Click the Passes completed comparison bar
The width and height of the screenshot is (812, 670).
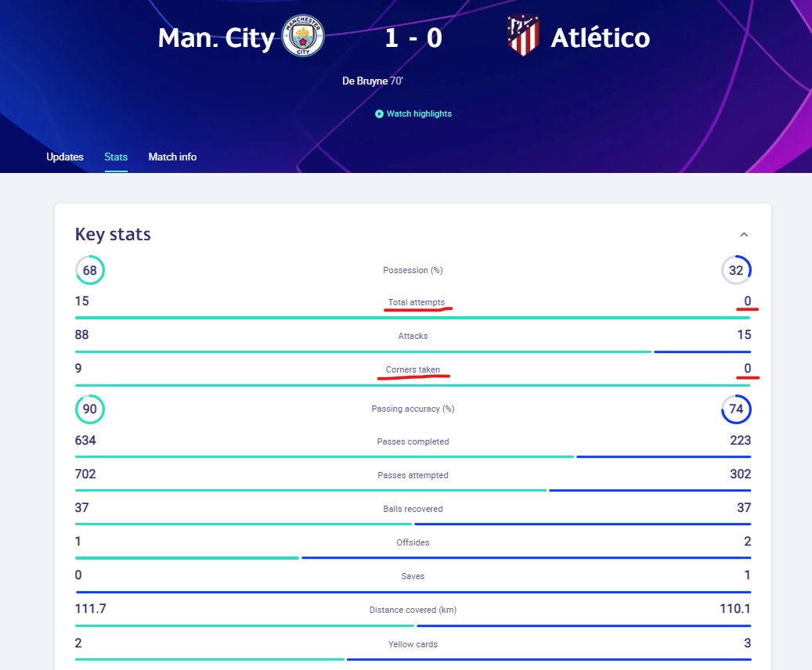tap(413, 456)
